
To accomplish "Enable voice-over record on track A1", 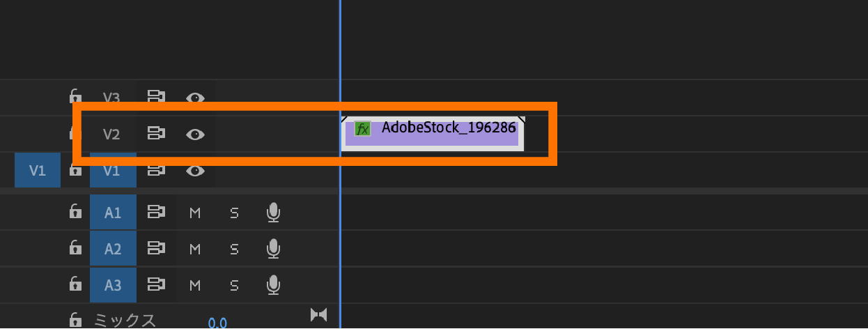I will 274,213.
